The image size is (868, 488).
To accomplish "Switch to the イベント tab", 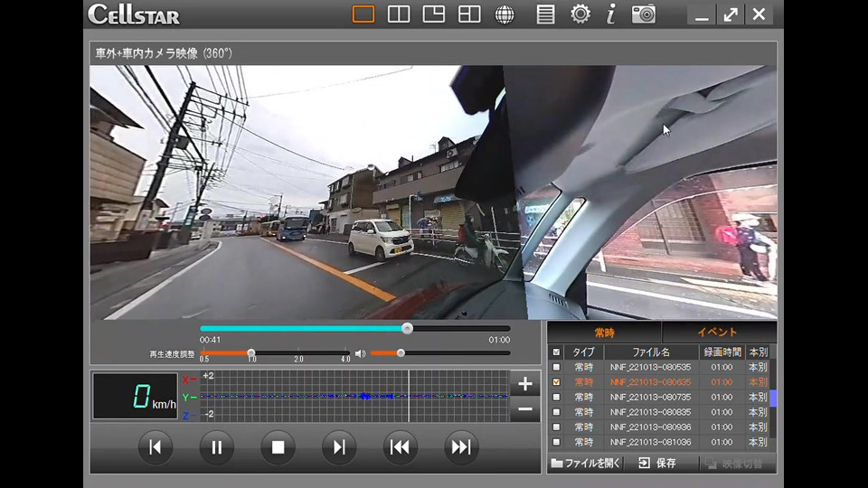I will tap(718, 333).
